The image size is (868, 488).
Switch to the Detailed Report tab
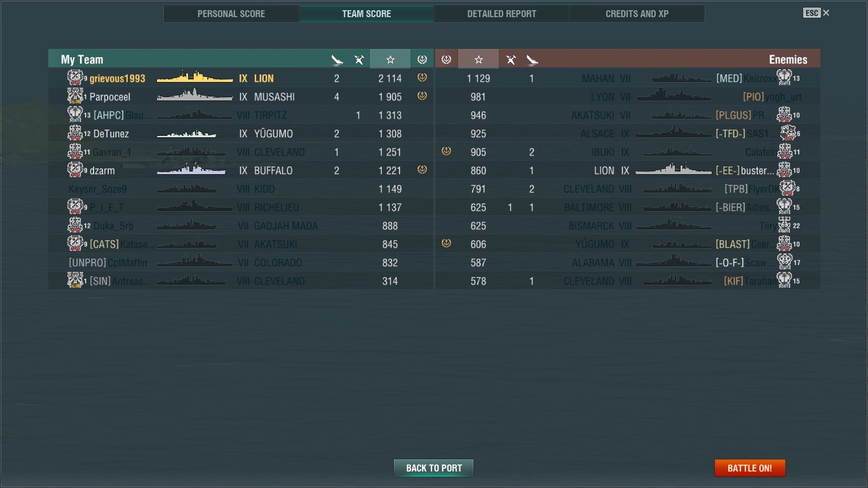click(502, 13)
